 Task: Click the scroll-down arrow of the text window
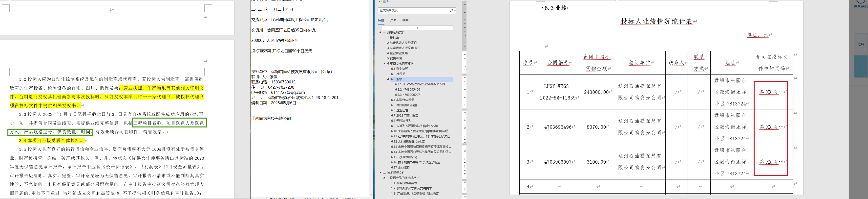(x=371, y=195)
